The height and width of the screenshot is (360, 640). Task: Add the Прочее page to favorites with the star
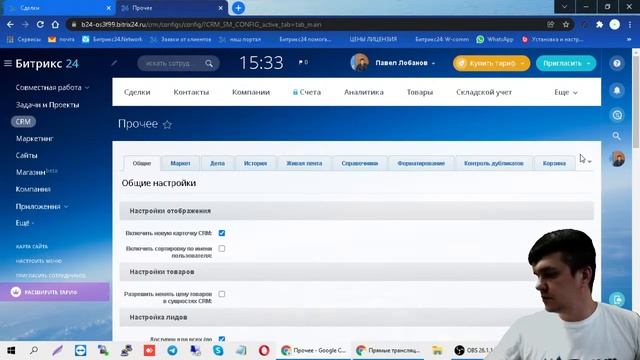click(167, 124)
